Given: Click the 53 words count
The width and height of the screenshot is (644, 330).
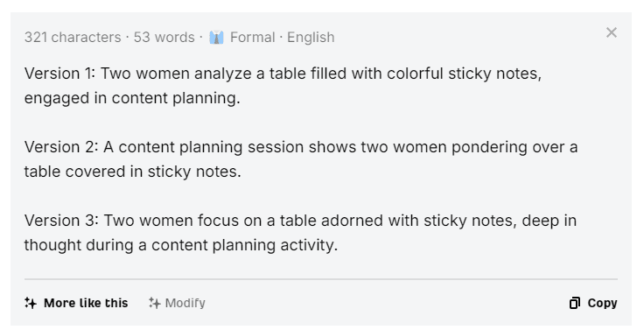Looking at the screenshot, I should point(164,37).
